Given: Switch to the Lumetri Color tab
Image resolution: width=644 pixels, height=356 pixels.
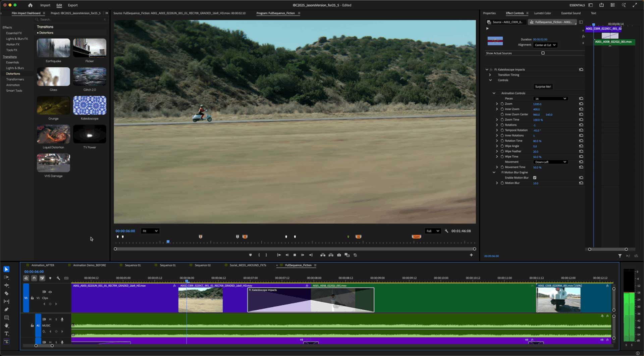Looking at the screenshot, I should [542, 13].
